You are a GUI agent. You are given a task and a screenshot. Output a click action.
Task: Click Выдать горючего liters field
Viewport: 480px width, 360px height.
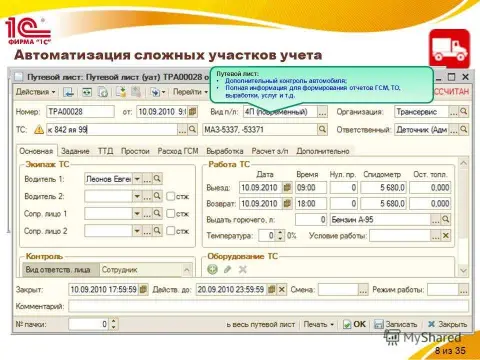[311, 220]
